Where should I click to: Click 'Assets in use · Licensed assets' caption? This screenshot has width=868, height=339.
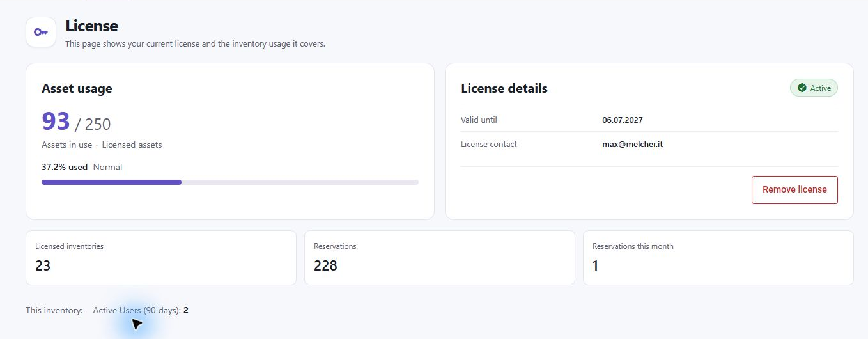[x=102, y=145]
